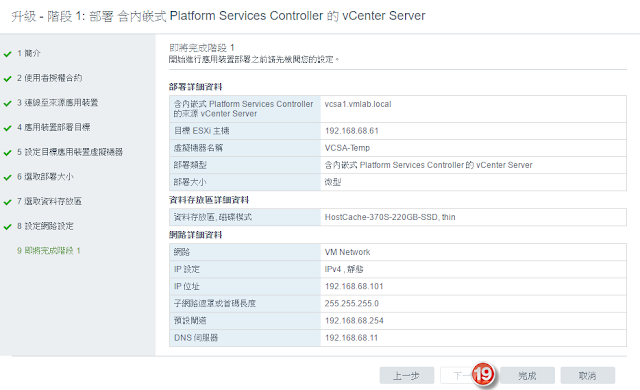The width and height of the screenshot is (640, 390).
Task: Click green checkmark beside step 8 設定網路設定
Action: pos(7,227)
